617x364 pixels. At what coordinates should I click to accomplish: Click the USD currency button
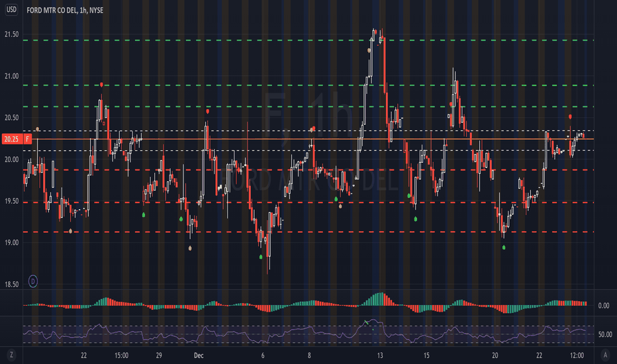coord(11,9)
